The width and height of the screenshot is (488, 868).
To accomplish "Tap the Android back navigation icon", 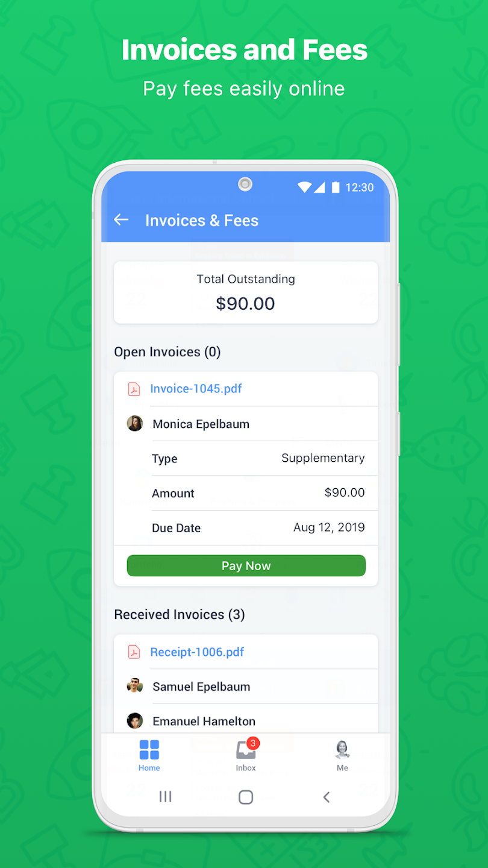I will point(327,797).
